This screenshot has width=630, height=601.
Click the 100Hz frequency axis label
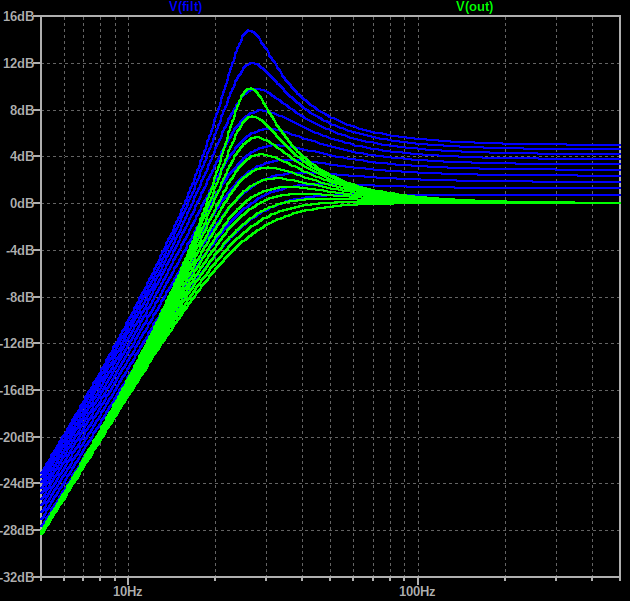[417, 591]
